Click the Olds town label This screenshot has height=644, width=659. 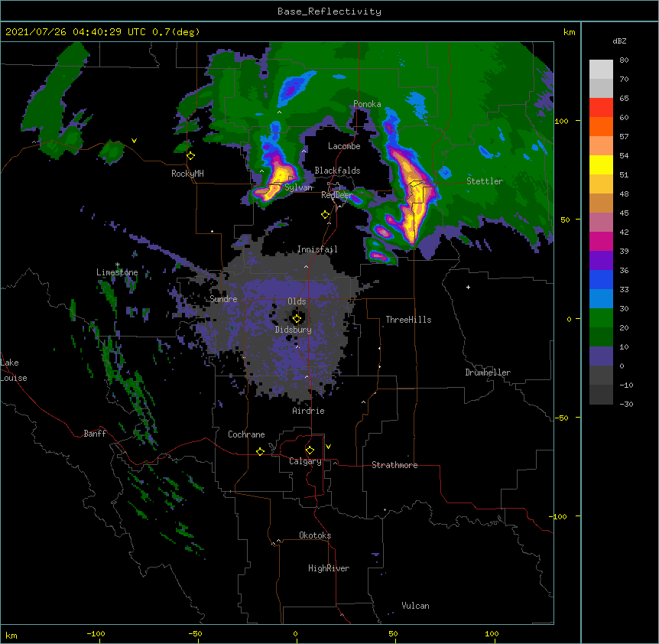click(297, 301)
